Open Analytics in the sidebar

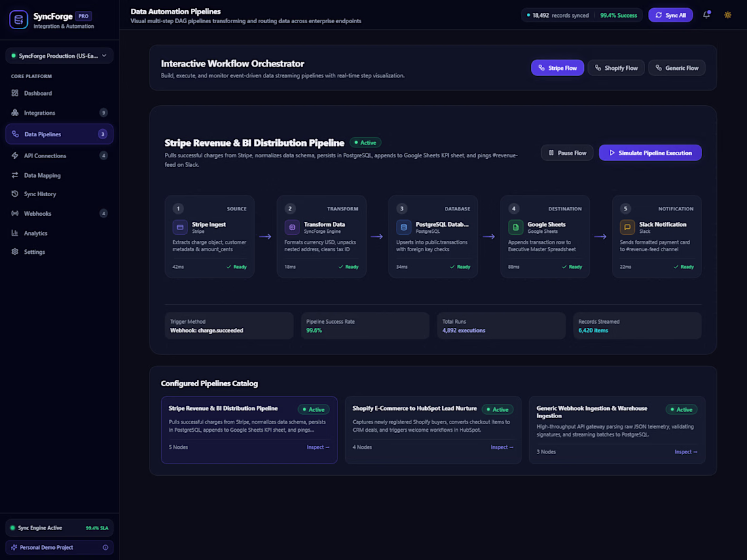pos(60,234)
